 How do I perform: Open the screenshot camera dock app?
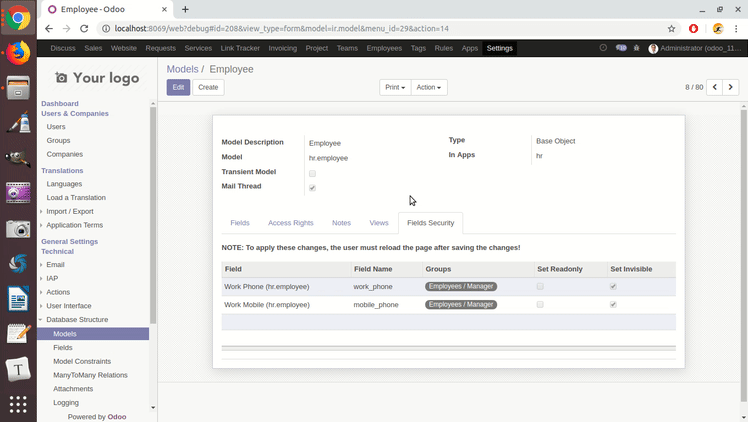18,229
